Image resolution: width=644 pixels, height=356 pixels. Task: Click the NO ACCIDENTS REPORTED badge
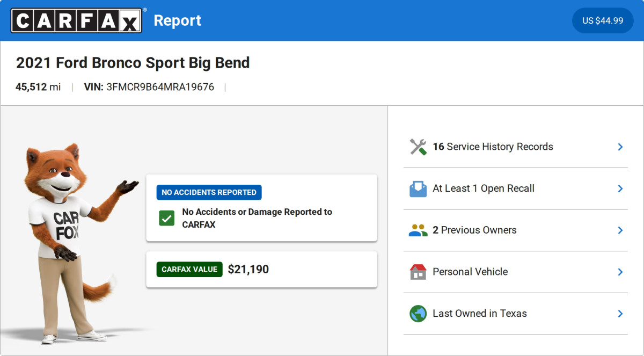click(x=209, y=192)
